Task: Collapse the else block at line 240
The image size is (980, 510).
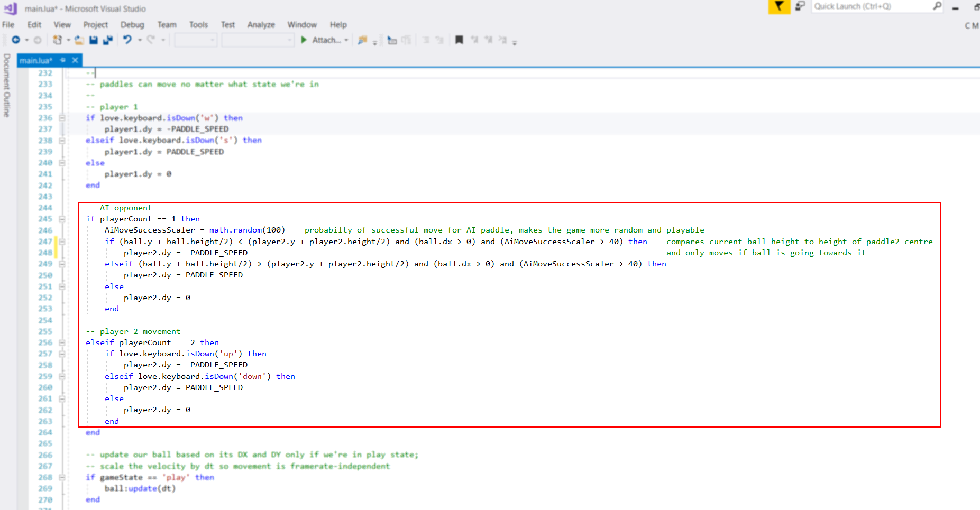Action: point(62,163)
